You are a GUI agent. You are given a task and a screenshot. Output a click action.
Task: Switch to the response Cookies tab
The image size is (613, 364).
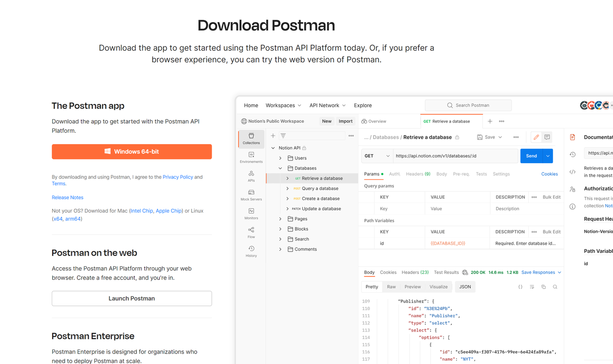[388, 273]
